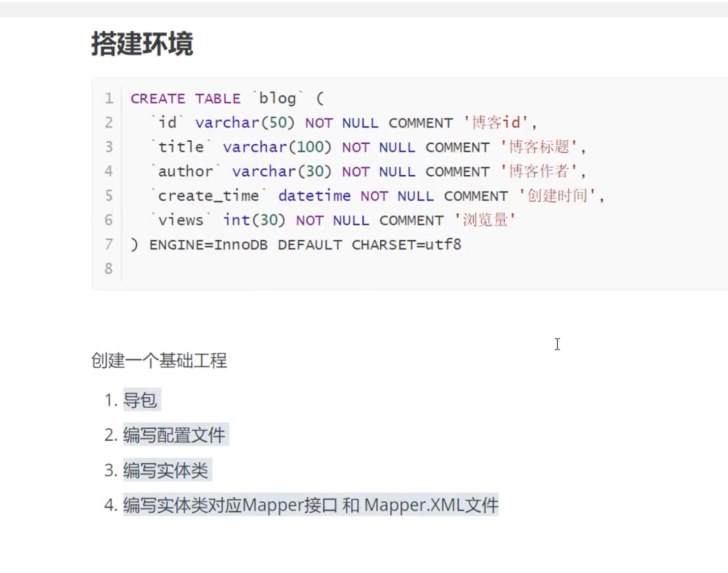This screenshot has width=728, height=573.
Task: Click the title column definition line
Action: pyautogui.click(x=344, y=147)
